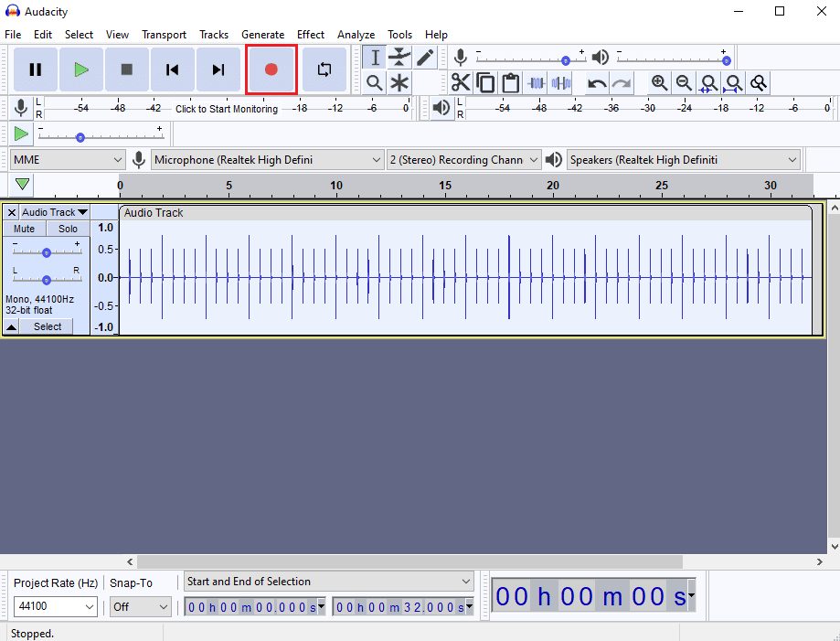Click the vertical scrollbar down arrow
The height and width of the screenshot is (641, 840).
tap(835, 547)
